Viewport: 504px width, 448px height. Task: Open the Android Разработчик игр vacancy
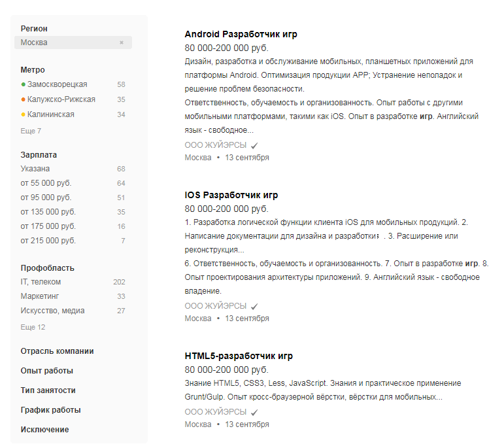click(x=241, y=34)
